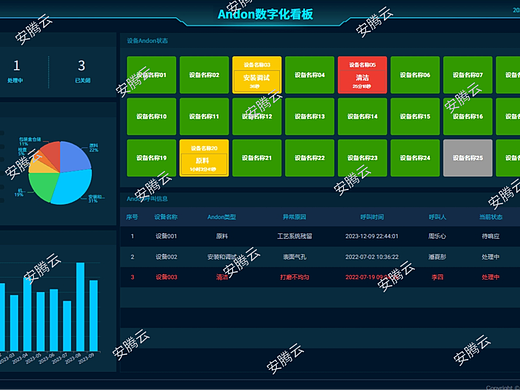Click the 序号 column header
The height and width of the screenshot is (390, 520).
point(132,217)
